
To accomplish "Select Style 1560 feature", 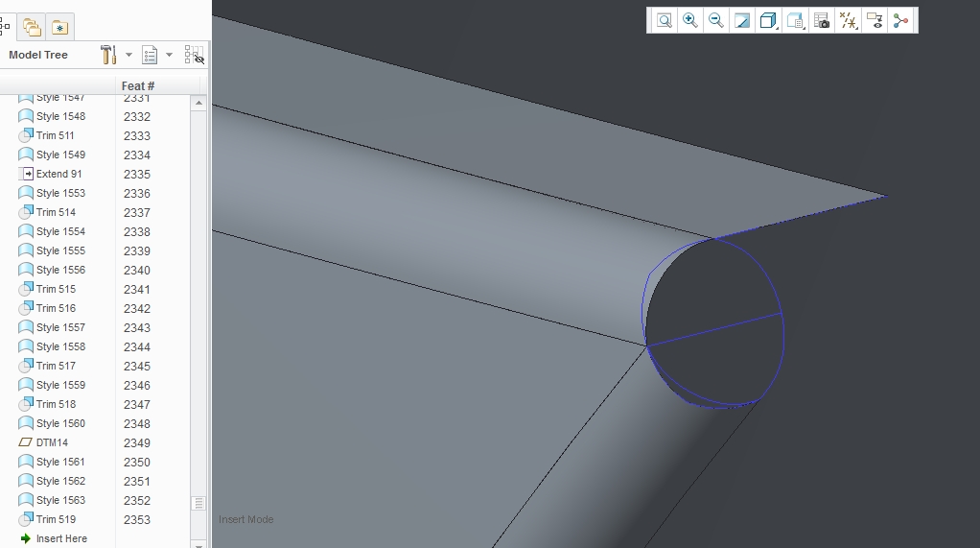I will 60,423.
